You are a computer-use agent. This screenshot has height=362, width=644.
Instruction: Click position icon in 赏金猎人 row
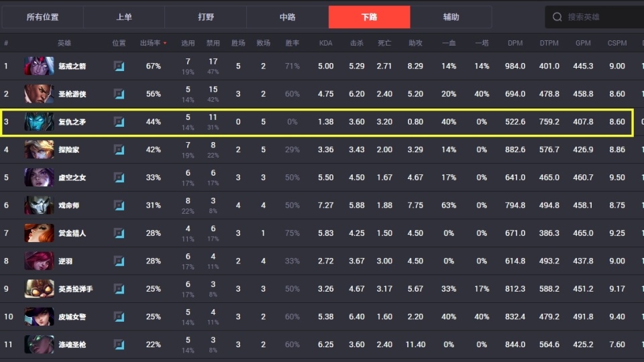click(119, 233)
